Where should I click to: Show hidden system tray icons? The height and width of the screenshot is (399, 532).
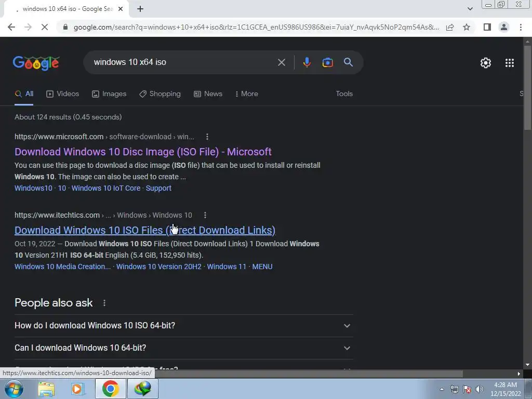tap(442, 389)
